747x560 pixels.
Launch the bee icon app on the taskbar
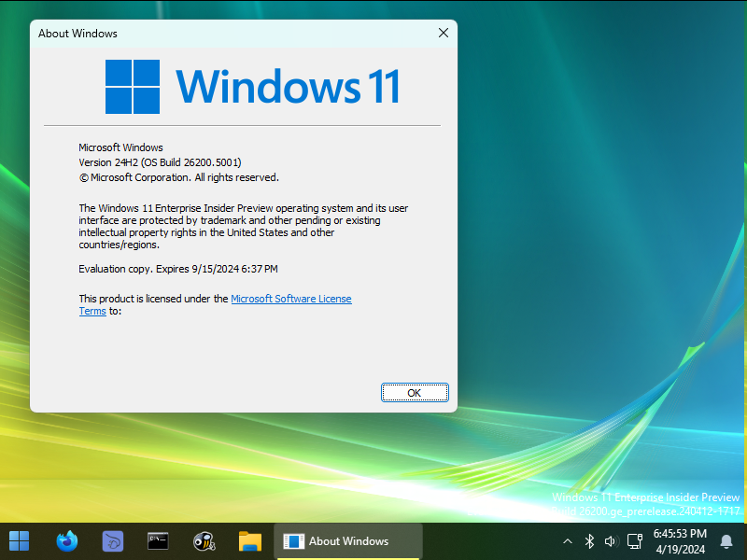pyautogui.click(x=204, y=541)
